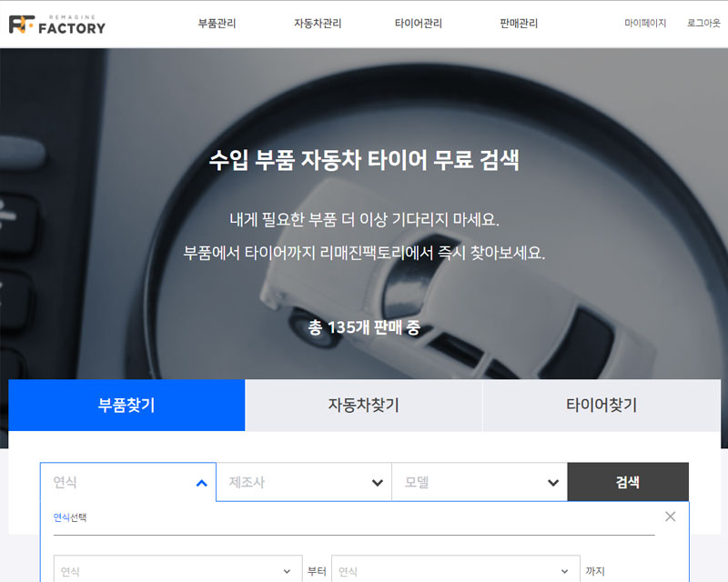The height and width of the screenshot is (582, 728).
Task: Go to the 타이어관리 menu
Action: 418,24
